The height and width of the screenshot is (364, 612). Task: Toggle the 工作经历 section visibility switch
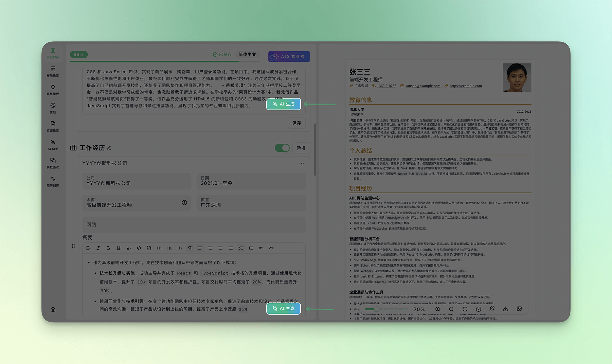tap(282, 148)
